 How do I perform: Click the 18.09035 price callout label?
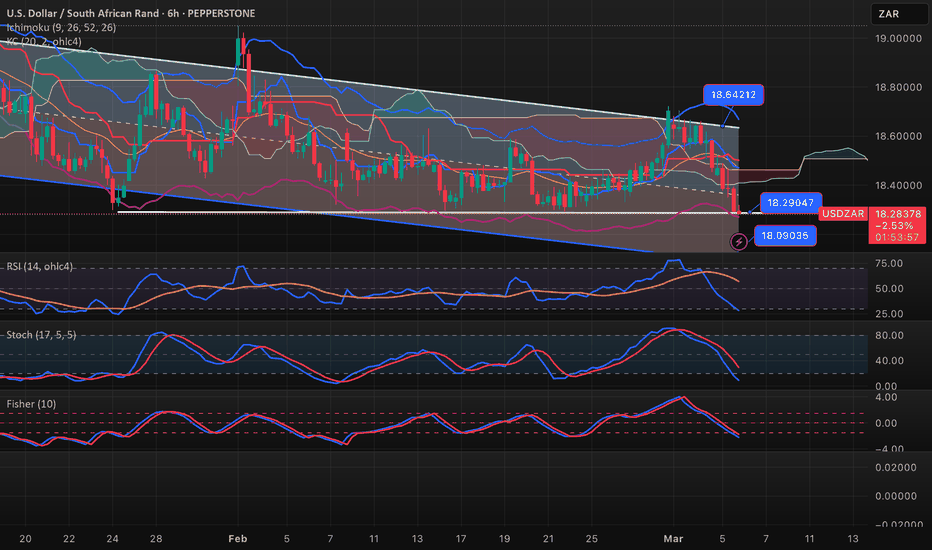click(785, 235)
